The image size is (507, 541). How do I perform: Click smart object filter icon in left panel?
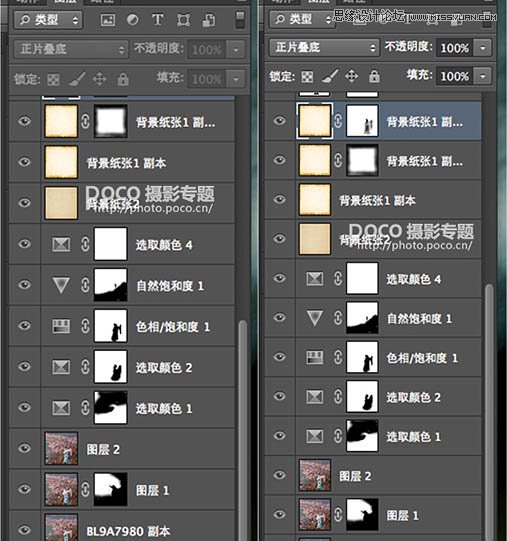pos(209,20)
